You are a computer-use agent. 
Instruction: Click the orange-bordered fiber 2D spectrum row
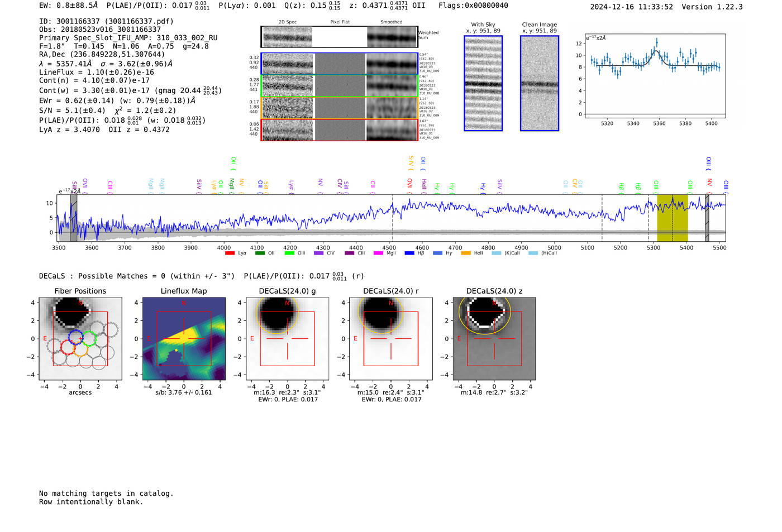pyautogui.click(x=340, y=108)
